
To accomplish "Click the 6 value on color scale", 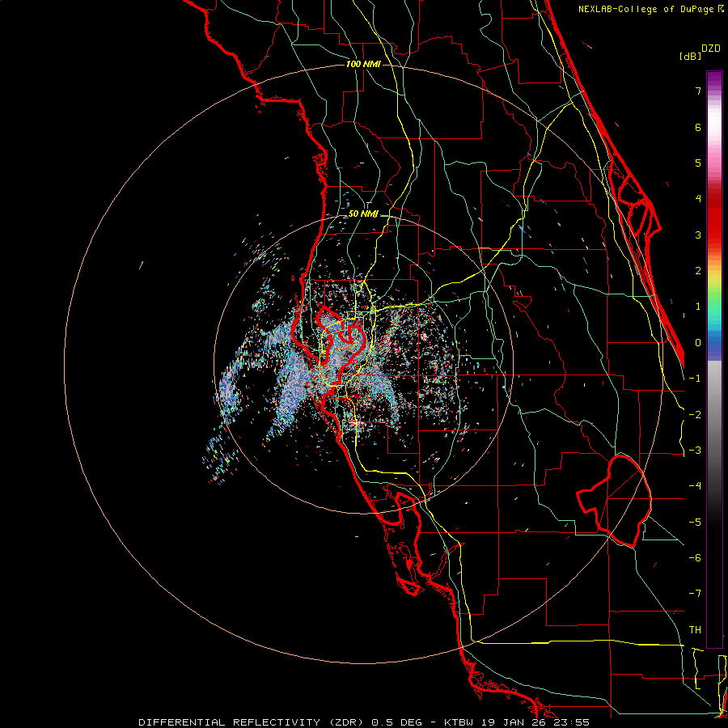I will pyautogui.click(x=698, y=127).
